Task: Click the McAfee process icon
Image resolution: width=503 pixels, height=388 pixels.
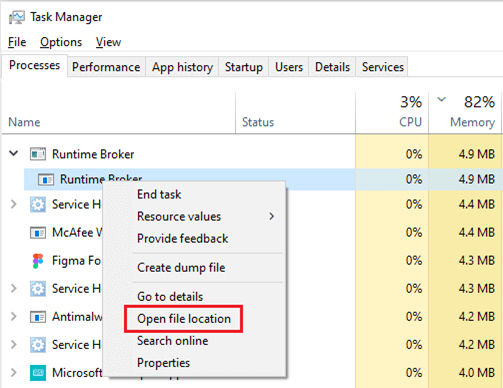Action: pyautogui.click(x=38, y=232)
